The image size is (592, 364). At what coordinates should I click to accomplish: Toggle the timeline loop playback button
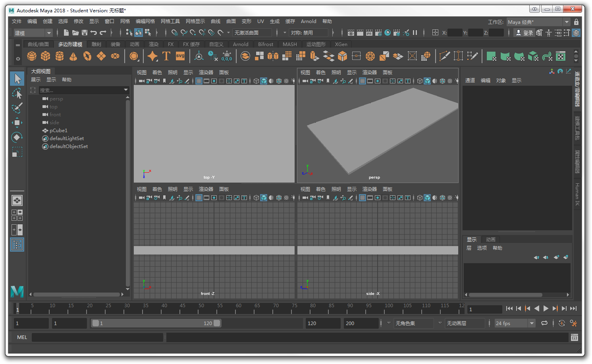pyautogui.click(x=544, y=323)
